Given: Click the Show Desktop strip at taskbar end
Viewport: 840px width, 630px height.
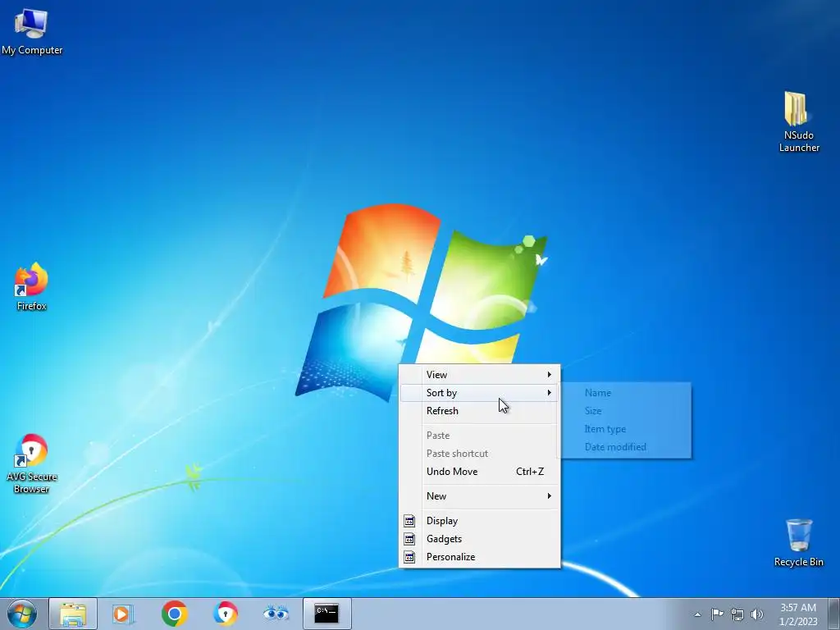Looking at the screenshot, I should (834, 614).
